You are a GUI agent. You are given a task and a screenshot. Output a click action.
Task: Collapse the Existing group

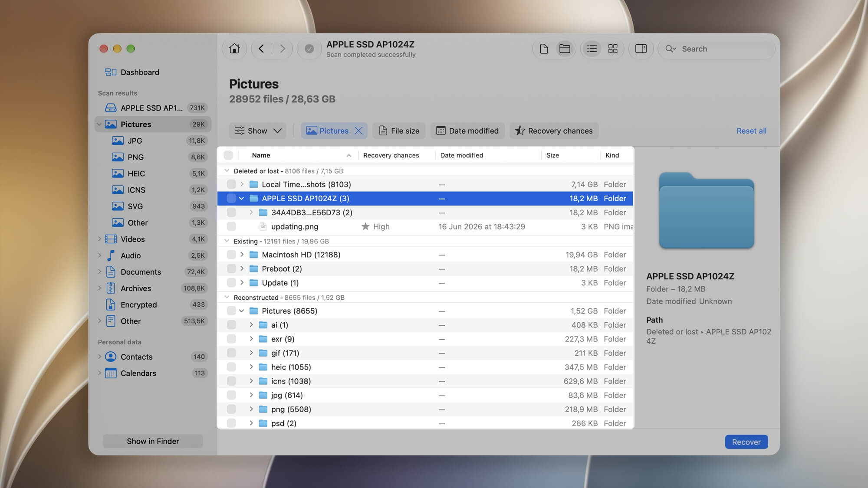click(x=227, y=241)
